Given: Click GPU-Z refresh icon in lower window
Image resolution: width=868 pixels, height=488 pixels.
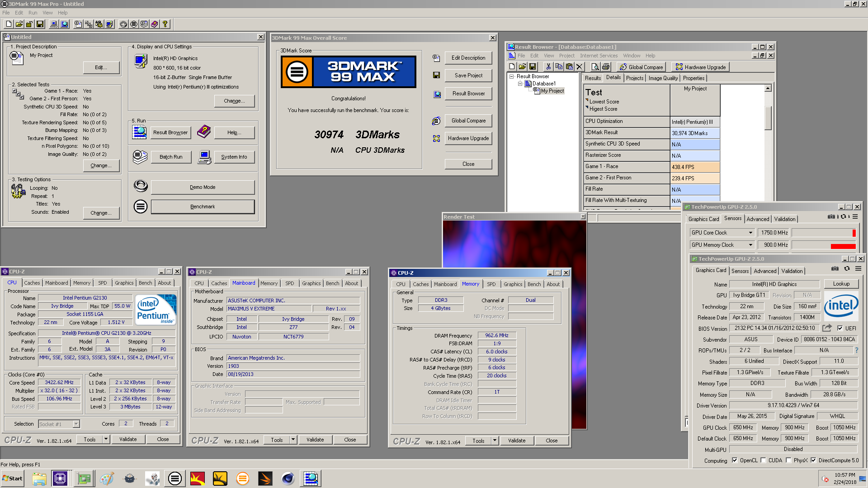Looking at the screenshot, I should point(847,269).
